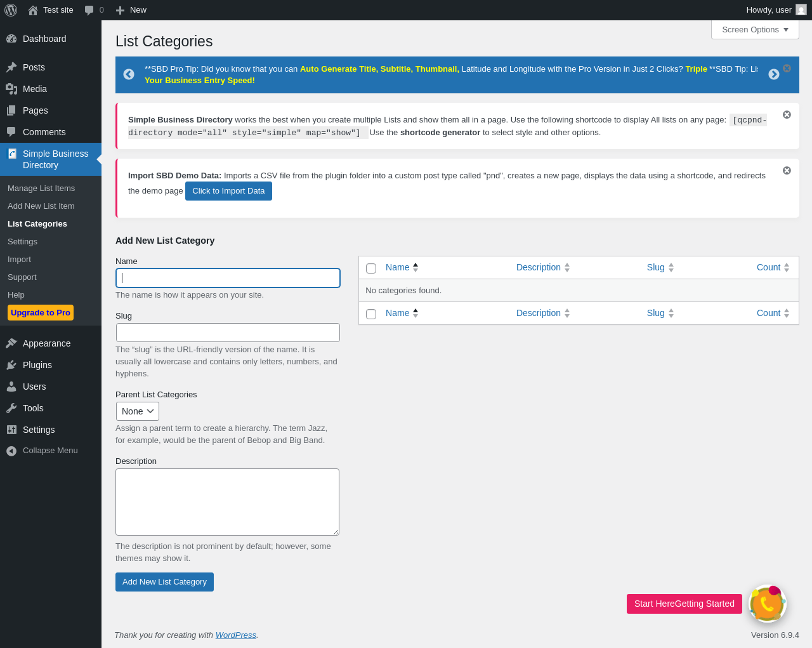Click the user avatar in admin bar

click(x=801, y=10)
